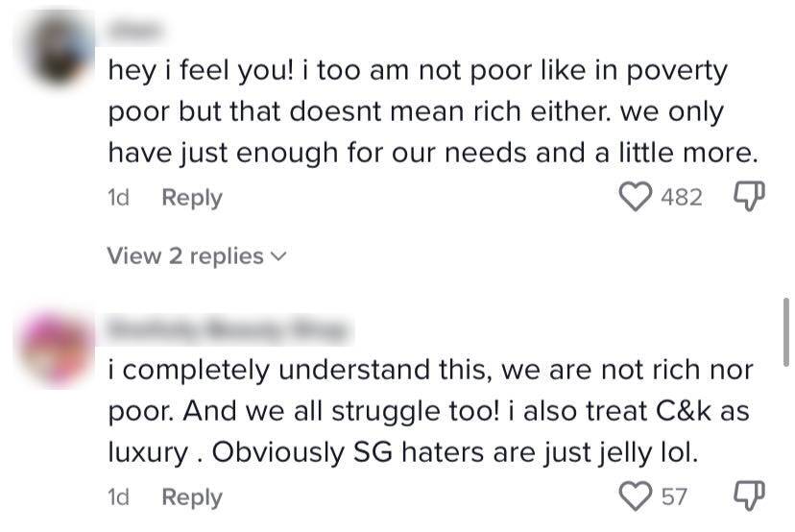Expand replies using the chevron arrow
The image size is (795, 532).
click(279, 256)
